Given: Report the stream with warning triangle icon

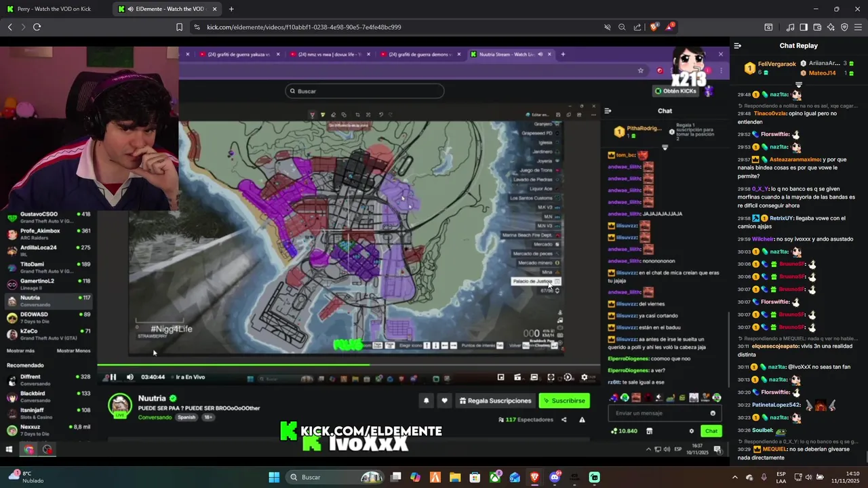Looking at the screenshot, I should (582, 420).
